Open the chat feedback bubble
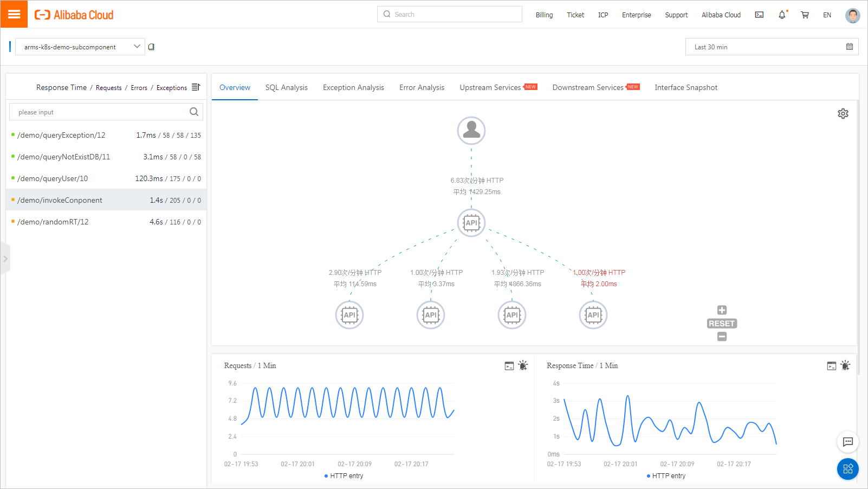The height and width of the screenshot is (489, 868). point(848,442)
